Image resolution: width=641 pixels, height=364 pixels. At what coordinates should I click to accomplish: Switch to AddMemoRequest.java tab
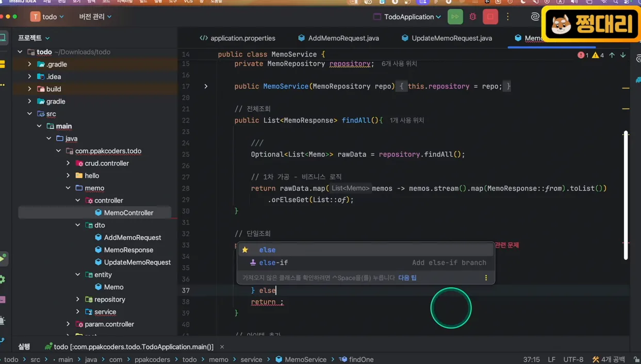(x=338, y=38)
